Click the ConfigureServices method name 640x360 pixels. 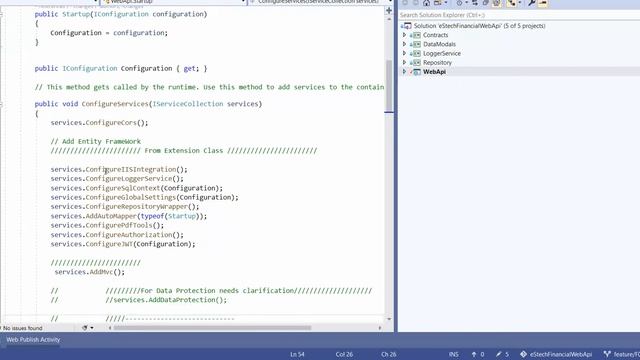point(115,104)
